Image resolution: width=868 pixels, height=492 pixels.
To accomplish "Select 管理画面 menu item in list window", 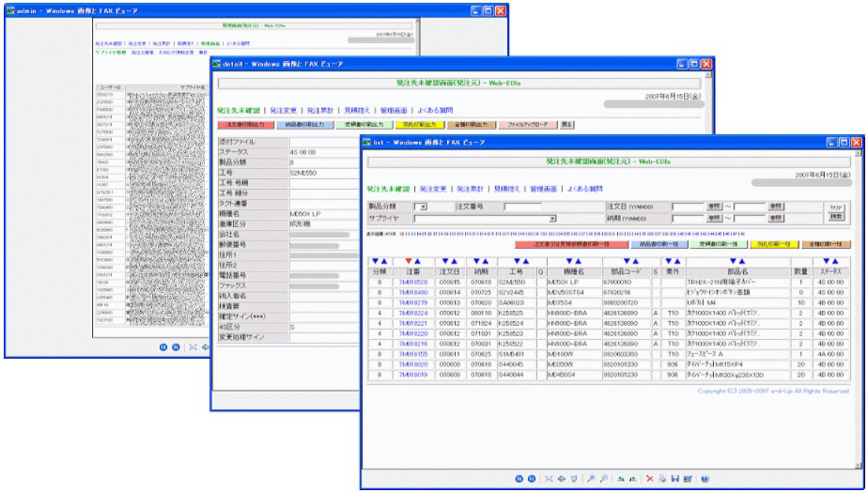I will tap(545, 188).
